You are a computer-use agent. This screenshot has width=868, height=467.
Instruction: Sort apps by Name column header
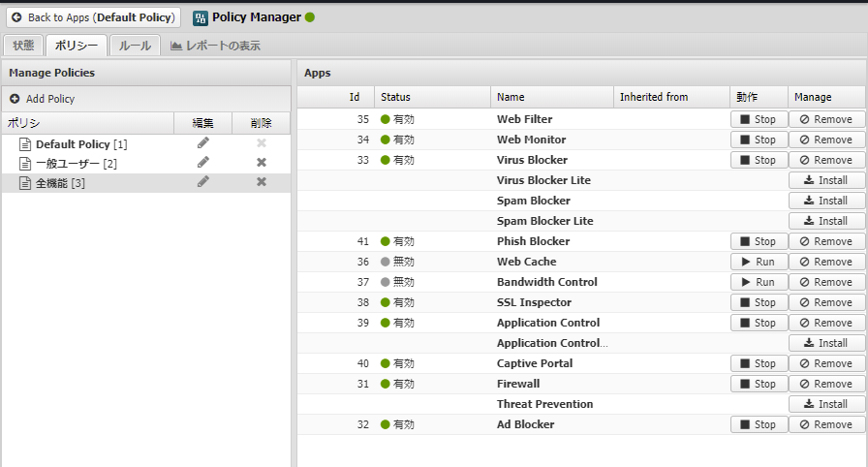(552, 97)
